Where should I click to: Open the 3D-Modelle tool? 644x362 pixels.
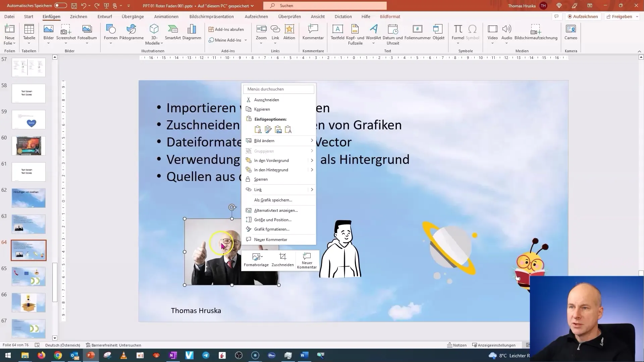pos(154,35)
